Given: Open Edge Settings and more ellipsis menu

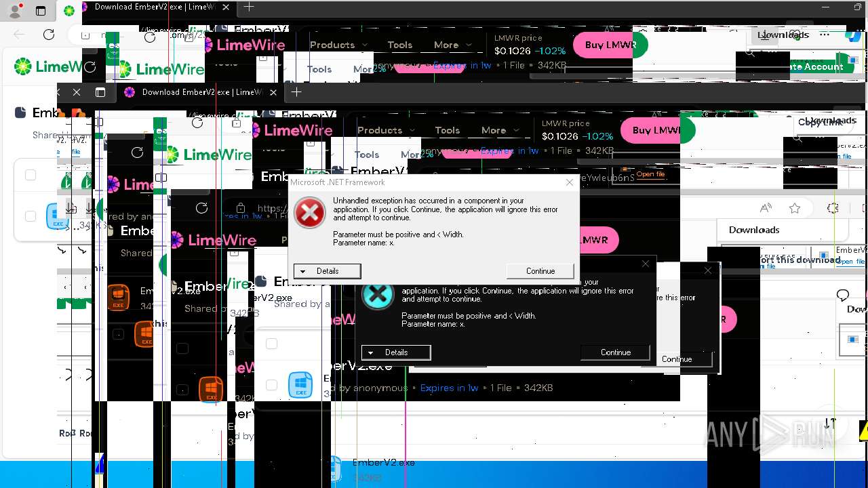Looking at the screenshot, I should pyautogui.click(x=825, y=35).
